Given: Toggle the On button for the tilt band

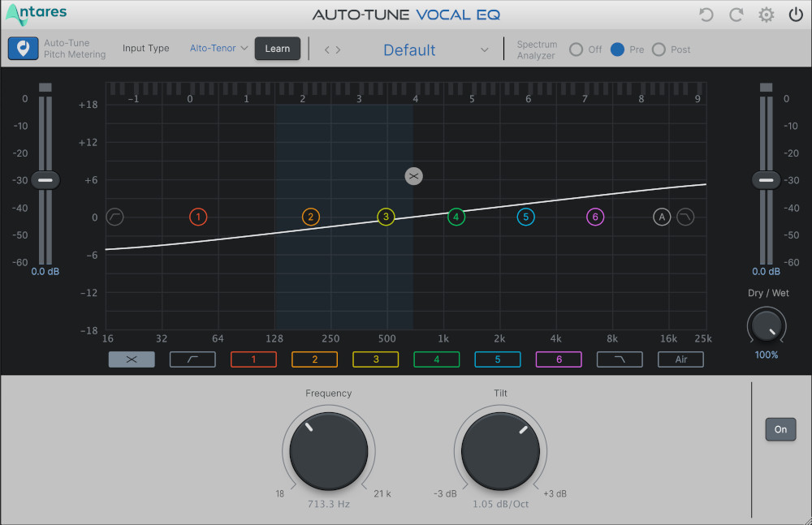Looking at the screenshot, I should click(x=780, y=429).
